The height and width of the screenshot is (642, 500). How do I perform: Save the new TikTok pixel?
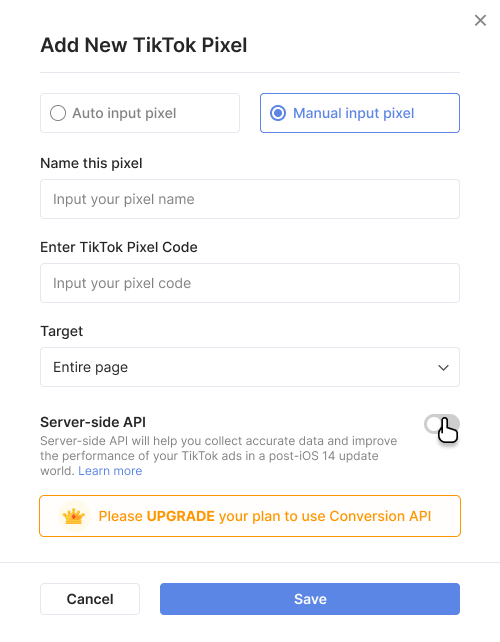tap(310, 599)
